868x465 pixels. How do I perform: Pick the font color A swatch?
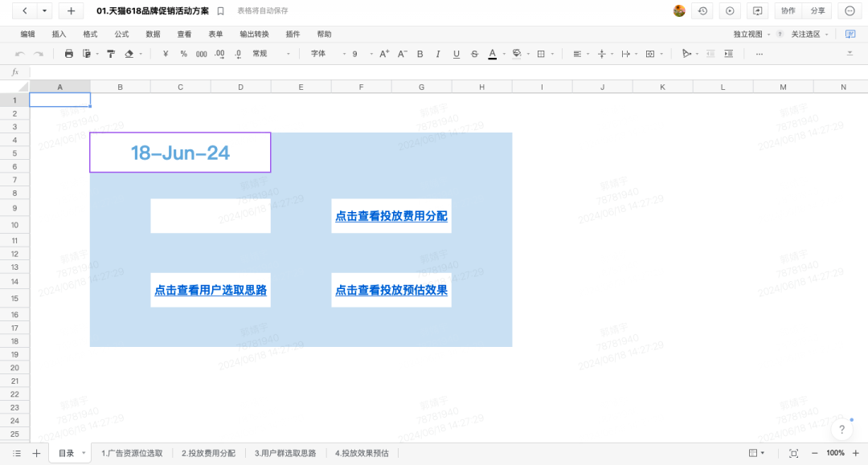tap(492, 54)
